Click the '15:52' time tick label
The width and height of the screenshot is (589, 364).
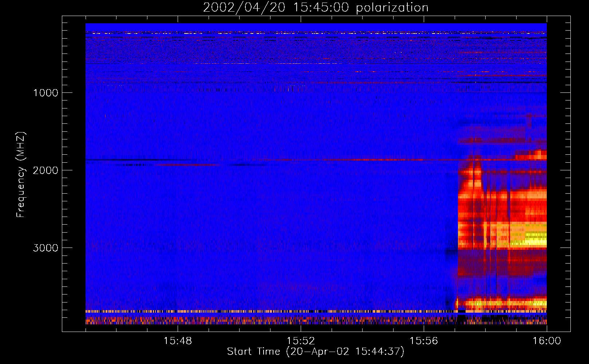[x=301, y=341]
